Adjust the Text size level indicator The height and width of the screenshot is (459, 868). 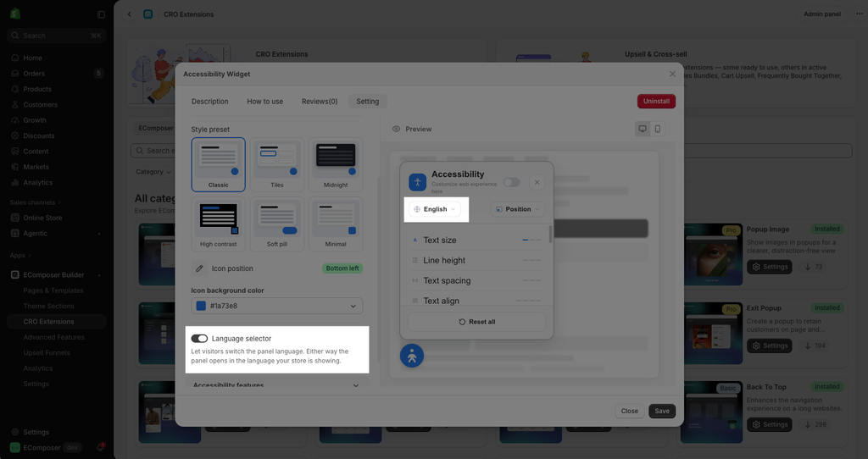(x=532, y=240)
